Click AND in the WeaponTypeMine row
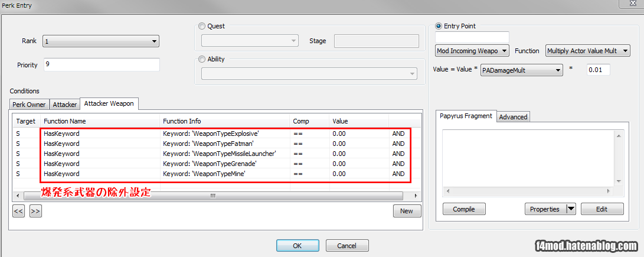644x257 pixels. tap(398, 174)
